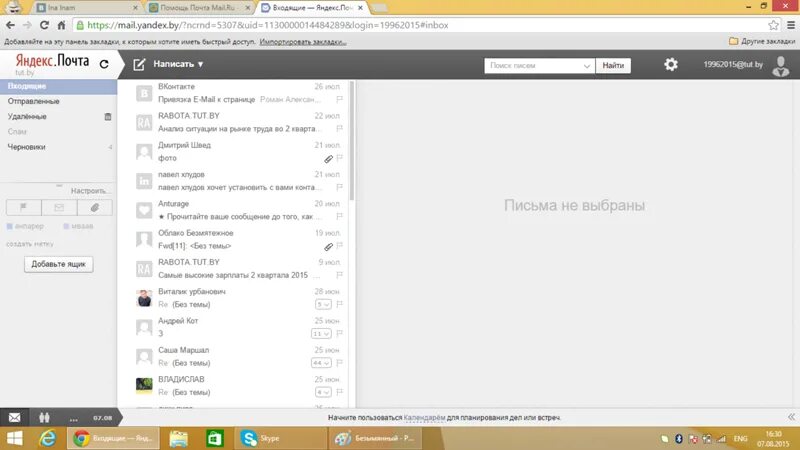Viewport: 800px width, 450px height.
Task: Flag the павел хлудов message
Action: 340,187
